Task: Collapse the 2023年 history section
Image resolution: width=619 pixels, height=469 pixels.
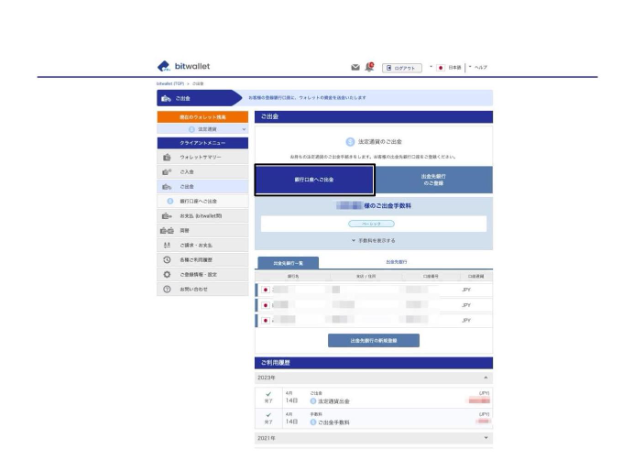Action: 487,377
